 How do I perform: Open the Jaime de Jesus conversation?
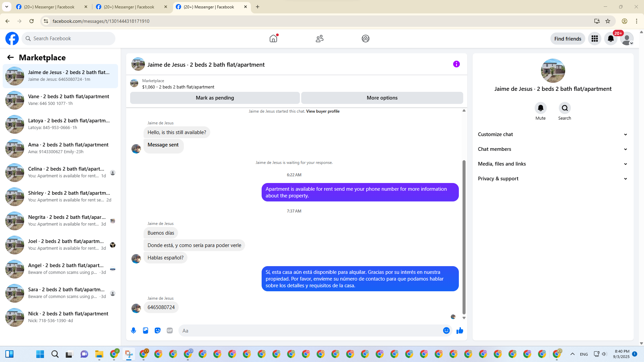(x=60, y=76)
